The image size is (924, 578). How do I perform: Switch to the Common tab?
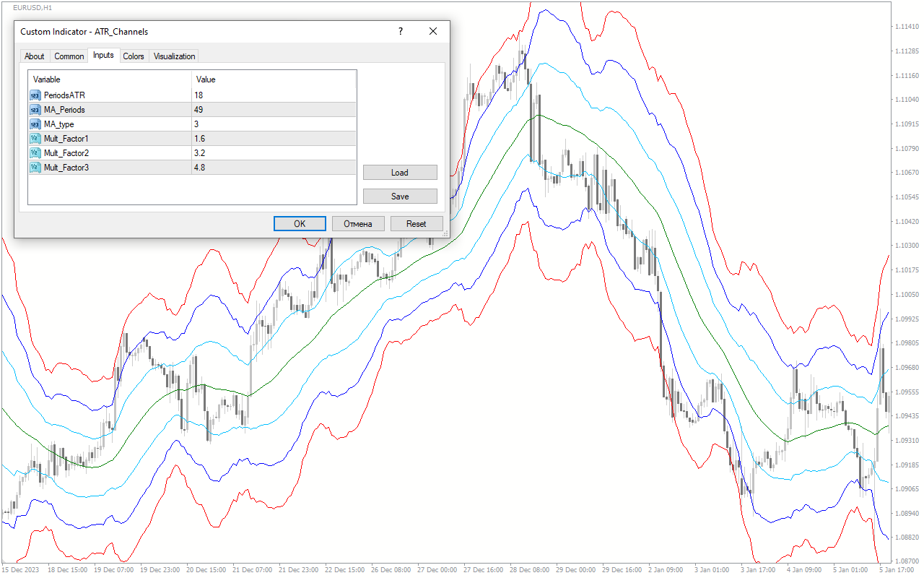[x=69, y=56]
